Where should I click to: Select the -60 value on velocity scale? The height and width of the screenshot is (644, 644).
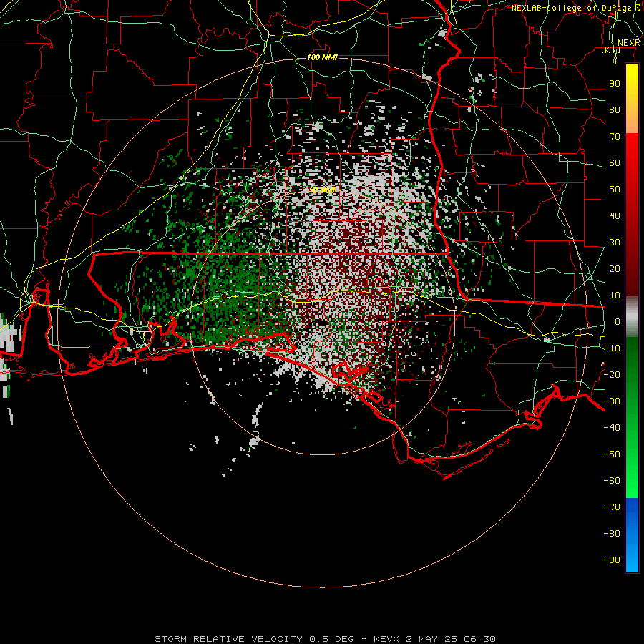pos(612,481)
